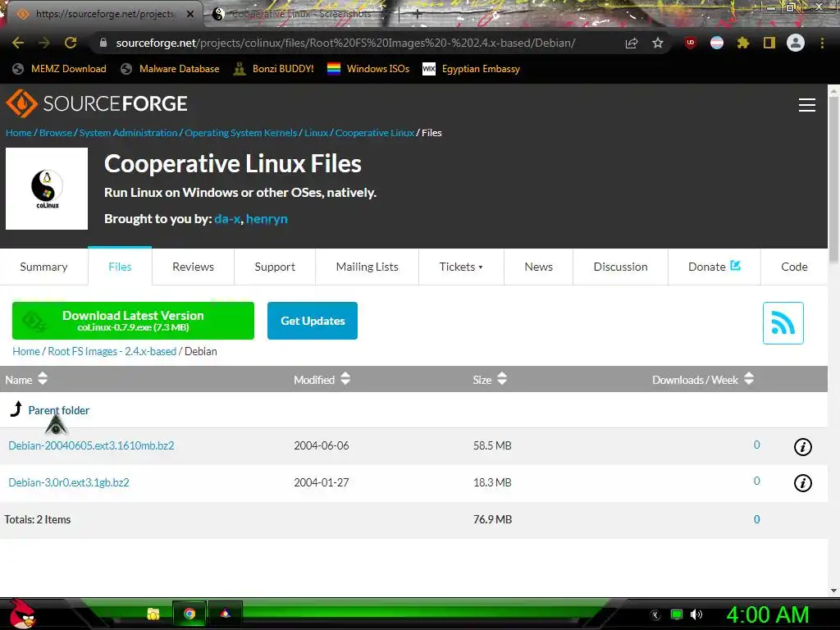Click Root FS Images - 2.4.x-based breadcrumb
This screenshot has height=630, width=840.
(x=112, y=351)
